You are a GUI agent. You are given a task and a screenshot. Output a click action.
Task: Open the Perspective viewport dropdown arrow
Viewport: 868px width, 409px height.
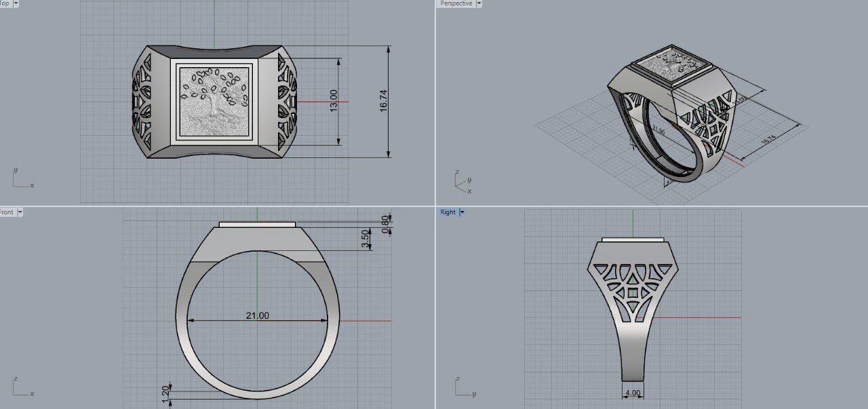479,3
